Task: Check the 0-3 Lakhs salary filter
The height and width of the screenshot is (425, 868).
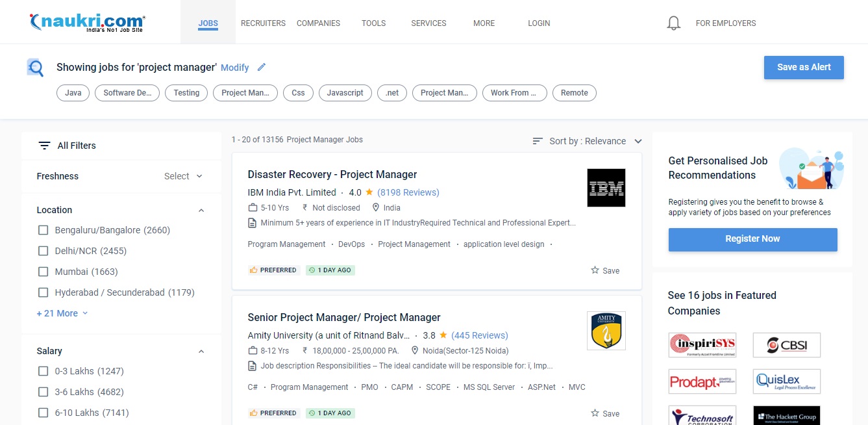Action: (x=43, y=371)
